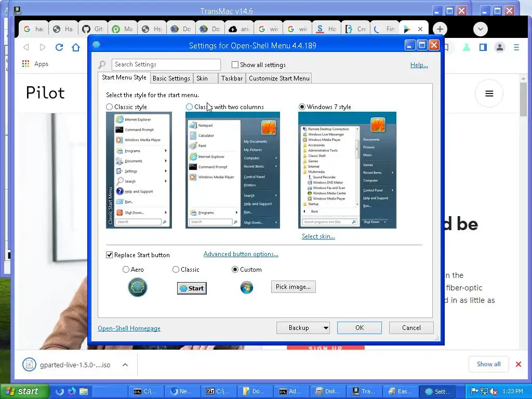
Task: Click in the Search Settings field
Action: (x=166, y=64)
